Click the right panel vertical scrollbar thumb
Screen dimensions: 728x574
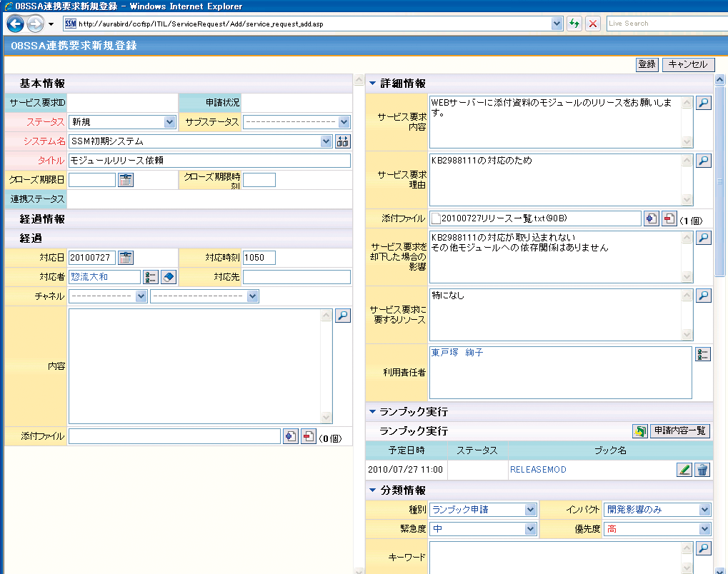(719, 181)
